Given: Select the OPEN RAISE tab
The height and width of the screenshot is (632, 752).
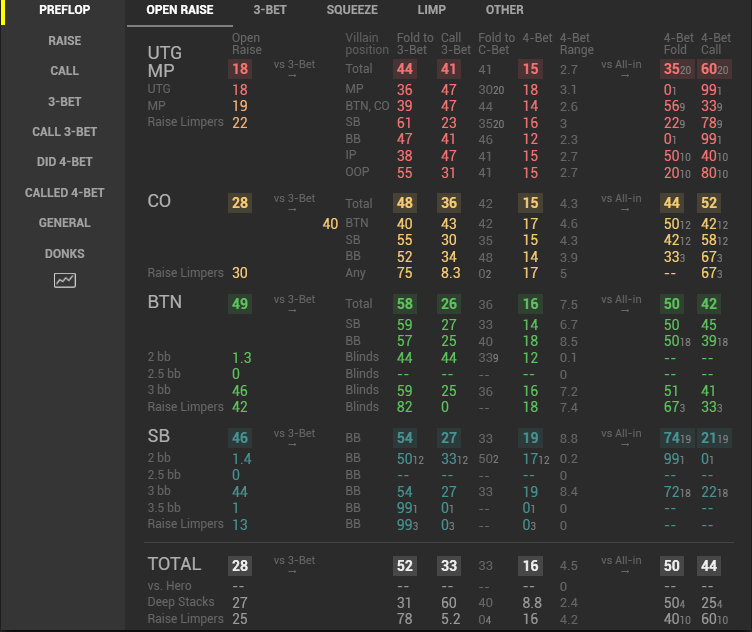Looking at the screenshot, I should click(x=180, y=10).
